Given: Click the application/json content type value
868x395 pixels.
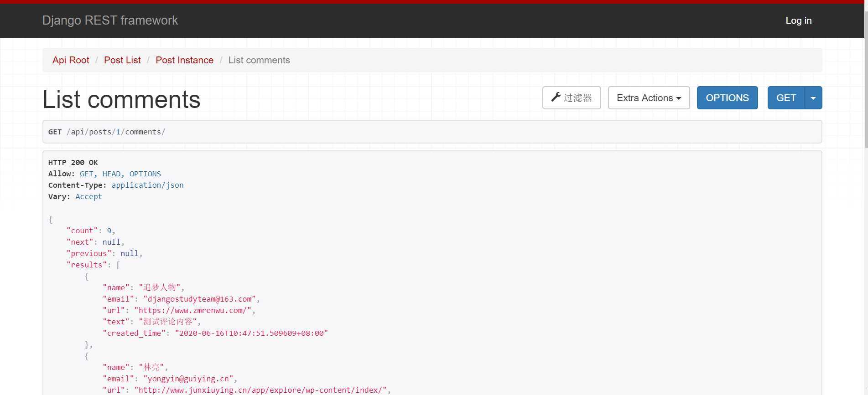Looking at the screenshot, I should tap(147, 185).
